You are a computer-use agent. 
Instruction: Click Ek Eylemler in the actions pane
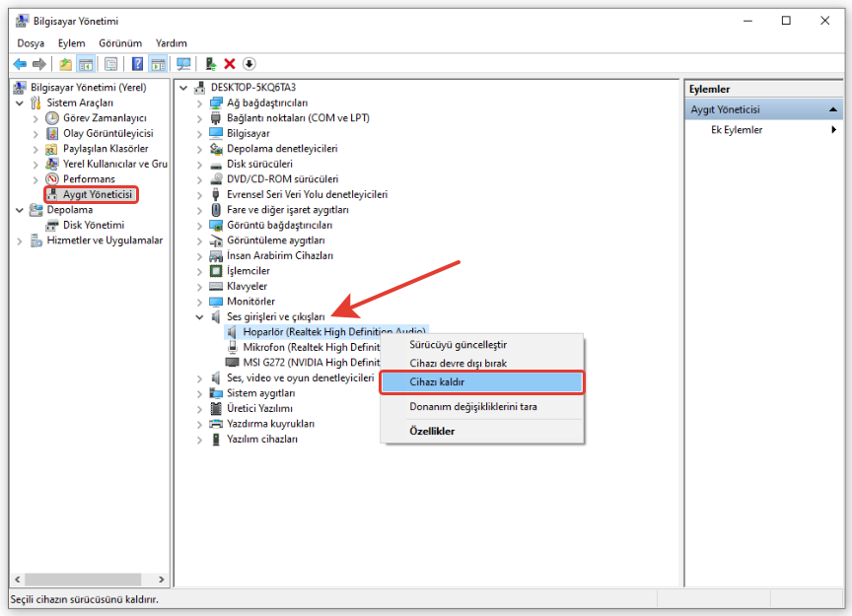tap(736, 130)
